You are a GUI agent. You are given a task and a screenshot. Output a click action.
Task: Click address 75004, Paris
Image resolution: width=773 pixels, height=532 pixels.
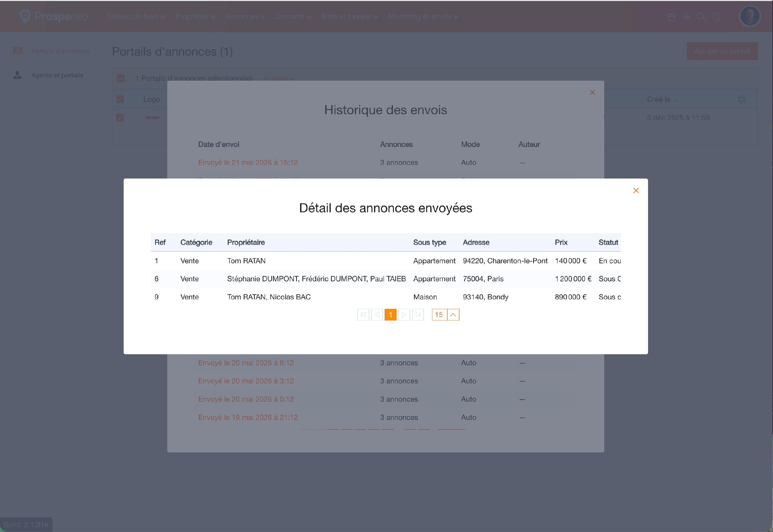tap(483, 279)
